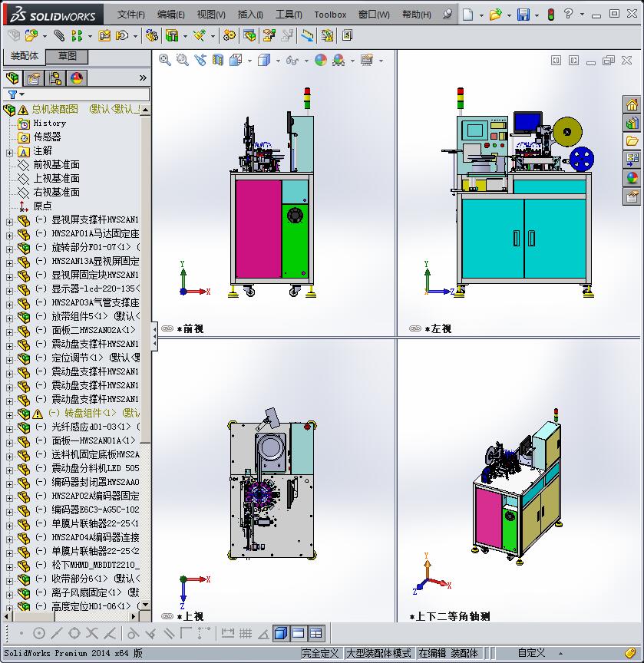
Task: Click the Mate paperclip icon
Action: pyautogui.click(x=59, y=35)
